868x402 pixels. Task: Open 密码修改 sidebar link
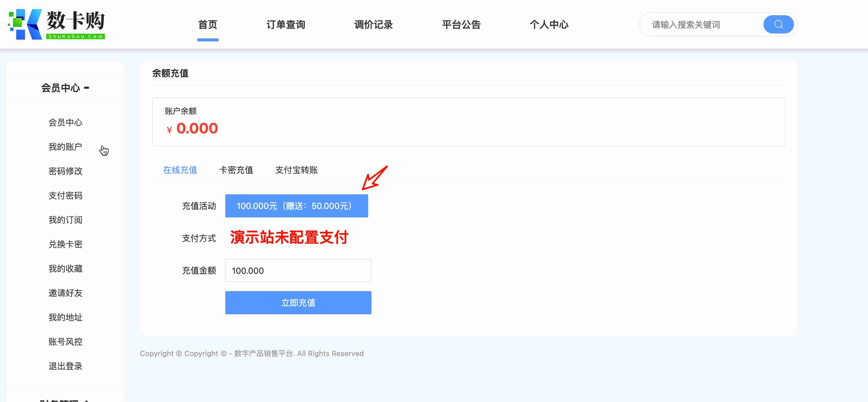tap(65, 171)
